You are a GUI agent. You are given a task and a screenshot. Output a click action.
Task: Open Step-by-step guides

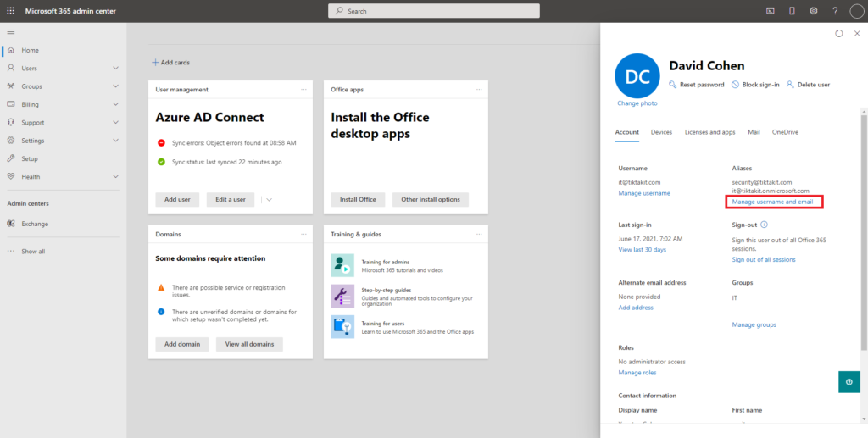[387, 290]
